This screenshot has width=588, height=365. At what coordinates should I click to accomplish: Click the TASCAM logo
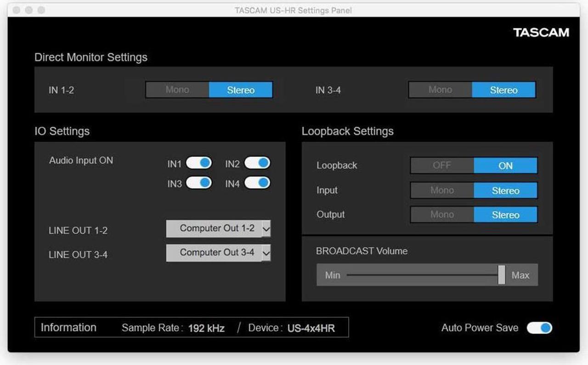(x=541, y=33)
